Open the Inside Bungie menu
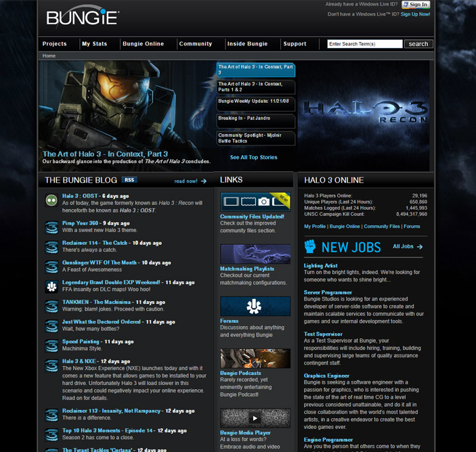 [x=247, y=44]
